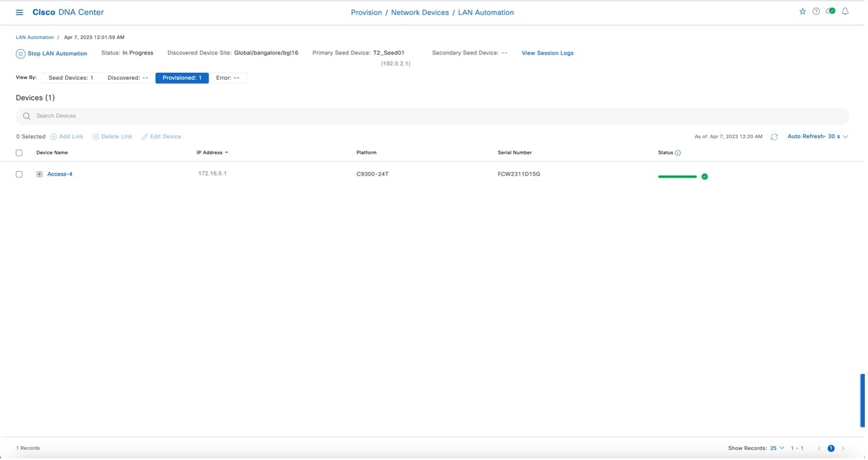Select all devices with header checkbox
The width and height of the screenshot is (868, 460).
pyautogui.click(x=19, y=153)
